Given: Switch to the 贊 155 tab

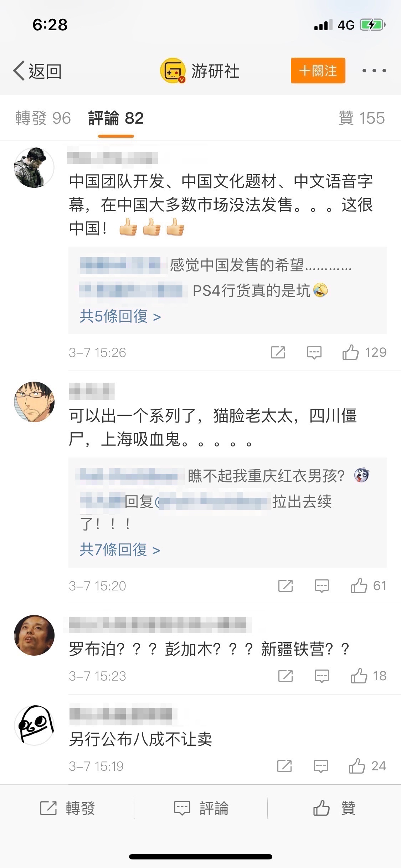Looking at the screenshot, I should (362, 118).
